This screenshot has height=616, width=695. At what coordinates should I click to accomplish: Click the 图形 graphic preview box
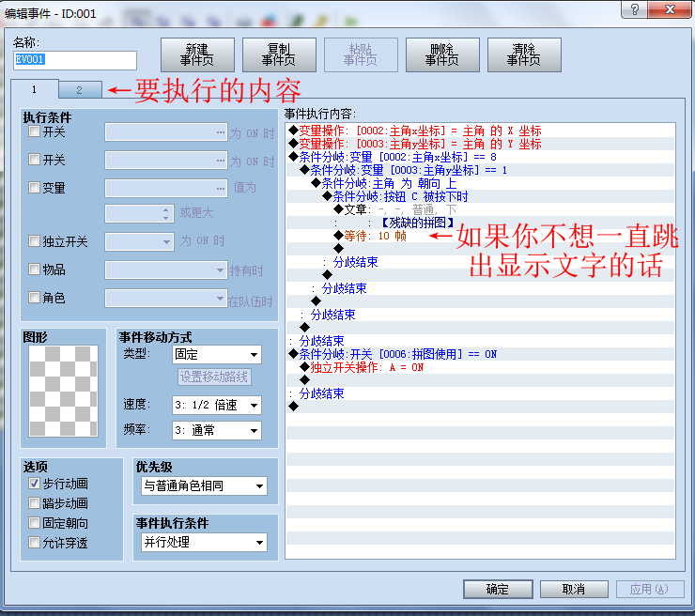pos(63,391)
